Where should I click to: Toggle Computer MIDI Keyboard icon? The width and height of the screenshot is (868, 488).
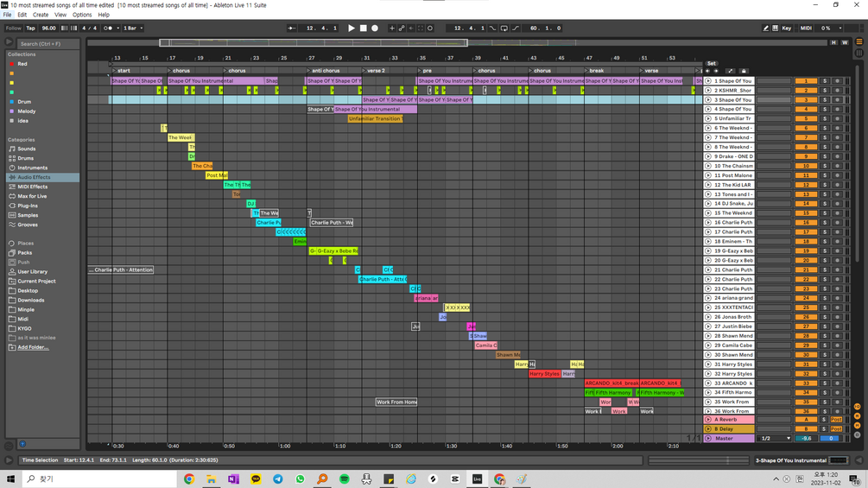tap(775, 28)
